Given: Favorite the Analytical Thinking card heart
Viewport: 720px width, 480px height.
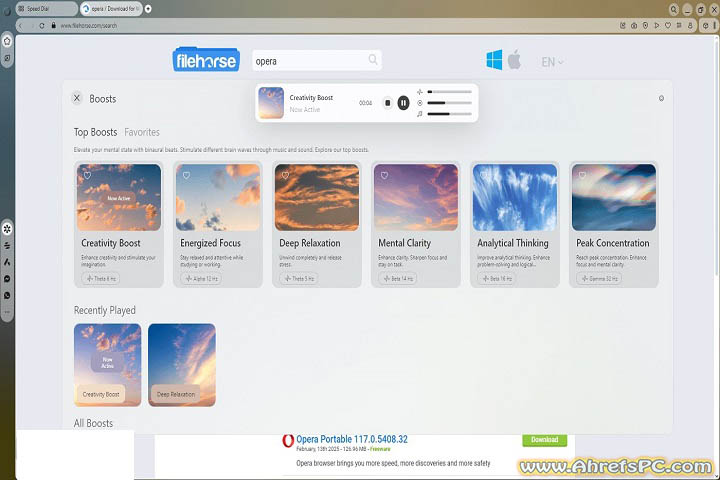Looking at the screenshot, I should point(484,175).
